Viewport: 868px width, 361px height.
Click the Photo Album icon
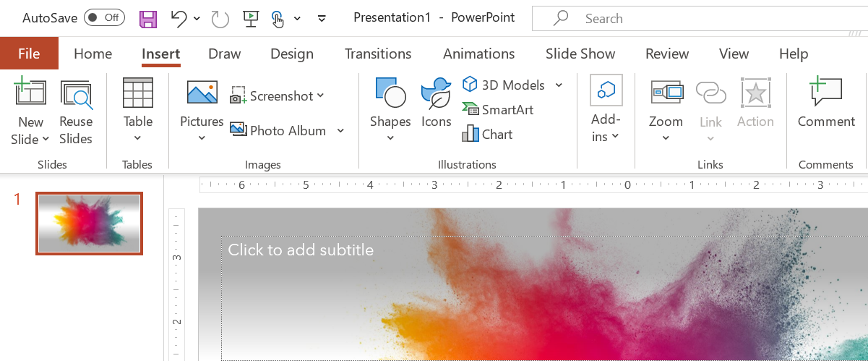point(239,129)
